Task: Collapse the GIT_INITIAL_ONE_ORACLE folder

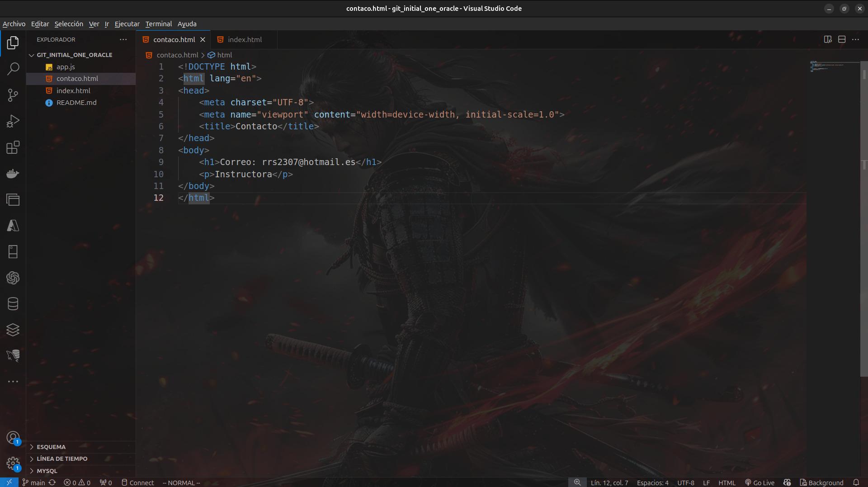Action: pyautogui.click(x=74, y=55)
